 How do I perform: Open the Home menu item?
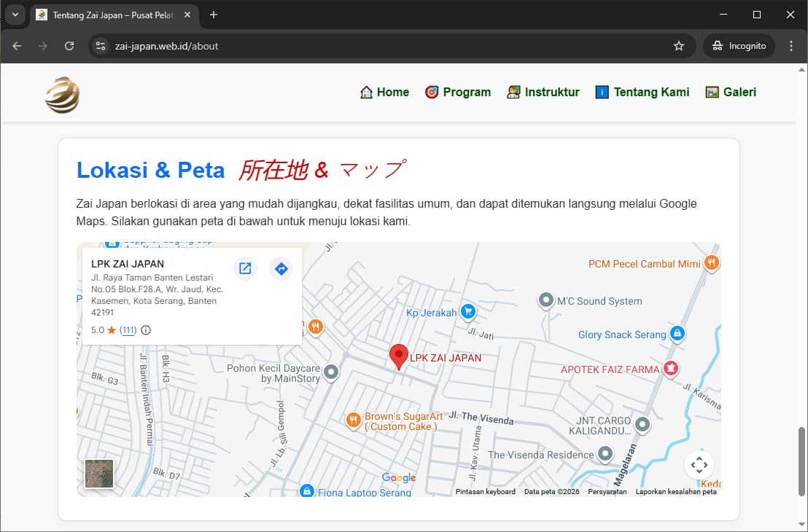384,92
